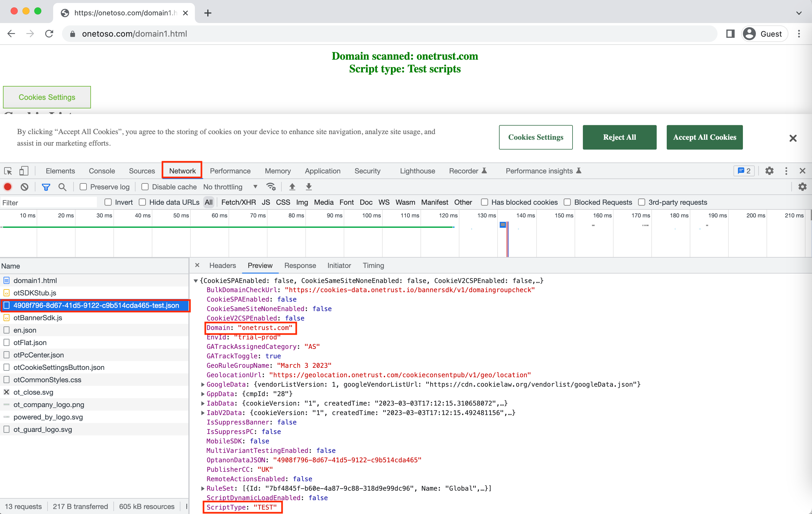Viewport: 812px width, 514px height.
Task: Reload the page
Action: click(49, 34)
